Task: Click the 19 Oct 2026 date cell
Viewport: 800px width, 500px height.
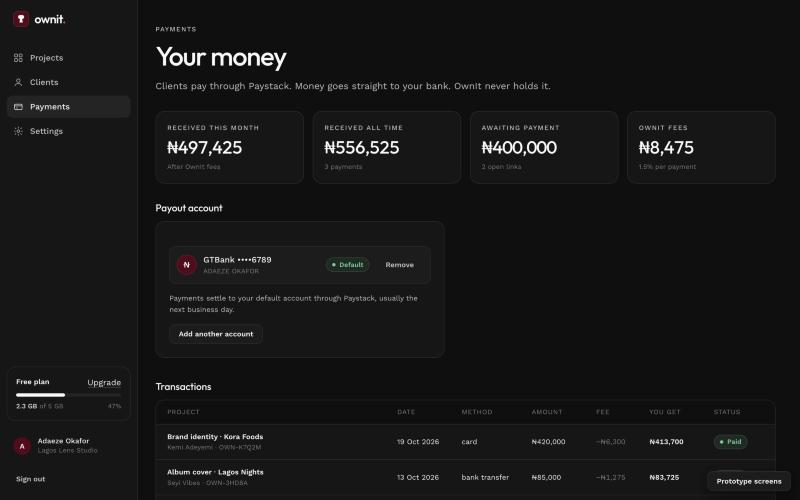Action: pos(418,442)
